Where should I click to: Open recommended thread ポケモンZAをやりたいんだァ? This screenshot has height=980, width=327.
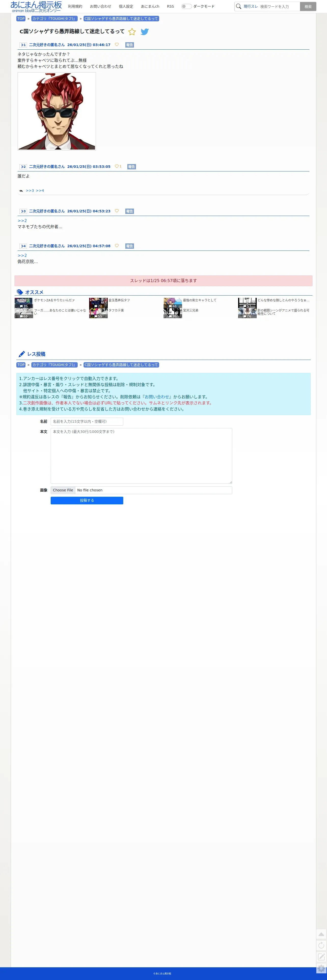click(54, 300)
